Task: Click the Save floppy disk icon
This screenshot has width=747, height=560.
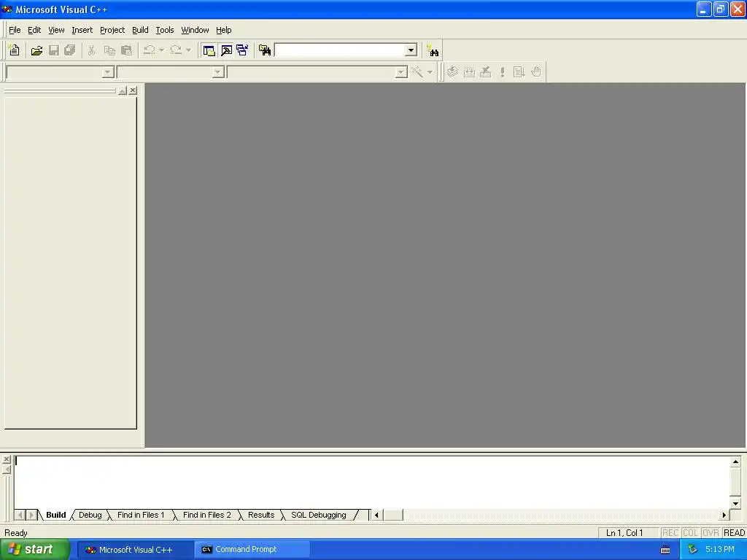Action: [x=54, y=50]
